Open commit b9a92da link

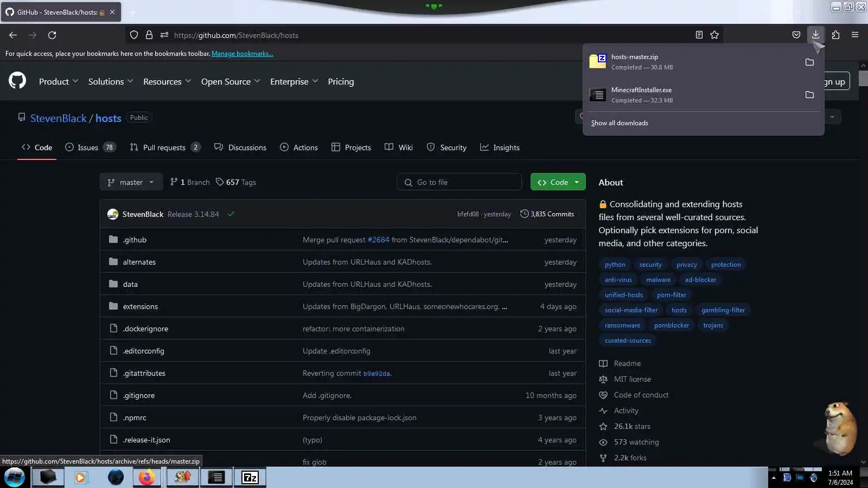tap(376, 374)
